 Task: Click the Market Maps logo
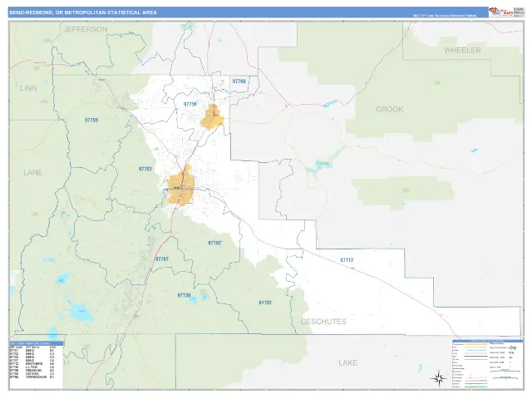click(501, 12)
